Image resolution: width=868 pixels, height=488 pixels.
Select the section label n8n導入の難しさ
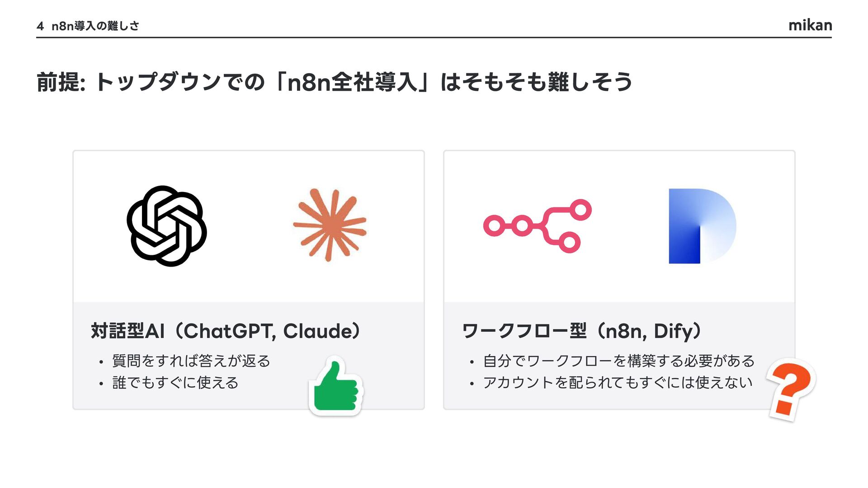pos(95,26)
